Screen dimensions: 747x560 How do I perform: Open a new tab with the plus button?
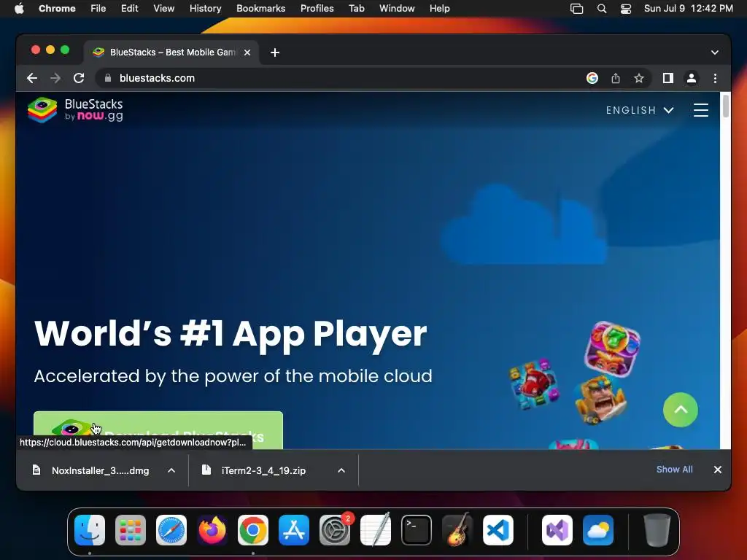pyautogui.click(x=275, y=52)
